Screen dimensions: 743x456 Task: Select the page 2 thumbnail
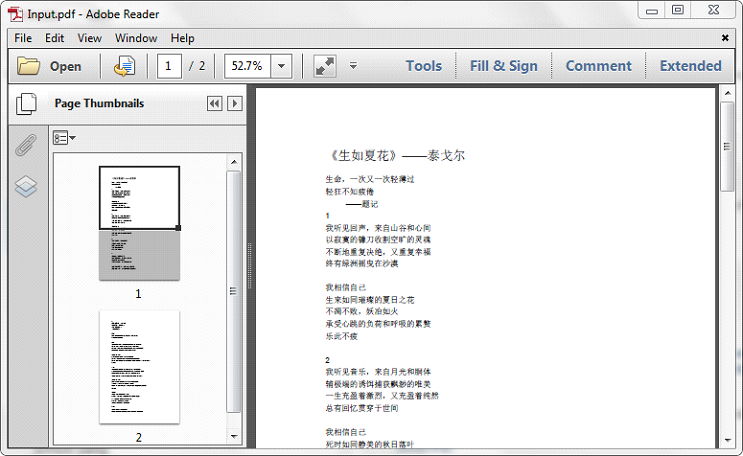coord(139,367)
